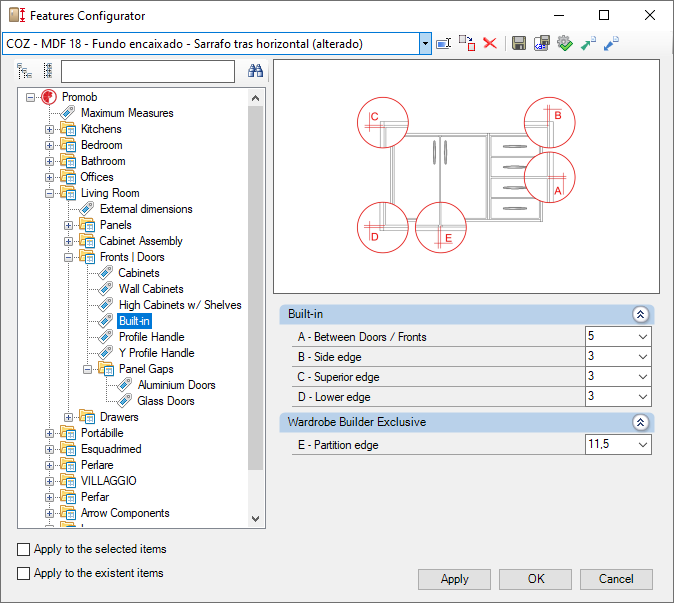This screenshot has width=674, height=603.
Task: Click the green arrow export icon
Action: click(588, 43)
